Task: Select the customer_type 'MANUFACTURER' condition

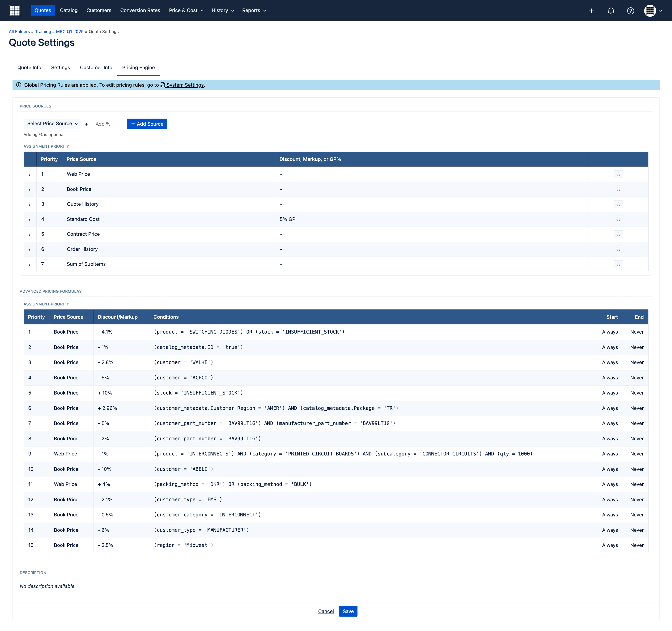Action: click(x=201, y=530)
